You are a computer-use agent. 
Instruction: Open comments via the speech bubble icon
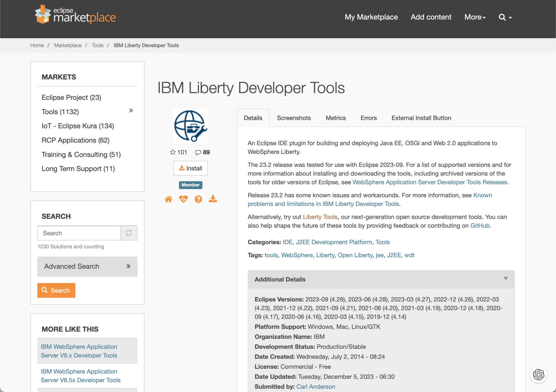click(x=198, y=152)
